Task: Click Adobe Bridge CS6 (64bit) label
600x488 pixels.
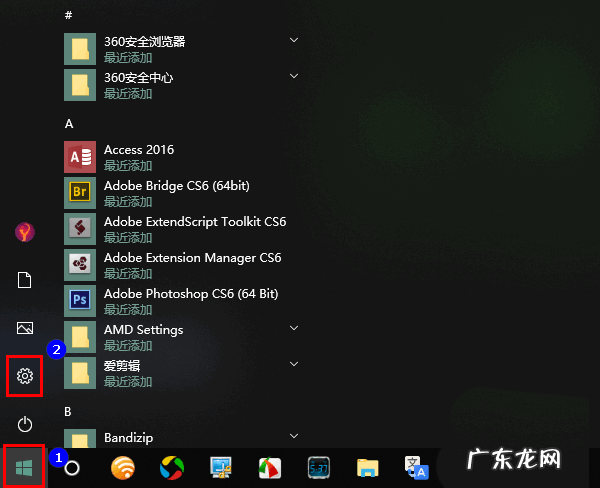Action: tap(177, 186)
